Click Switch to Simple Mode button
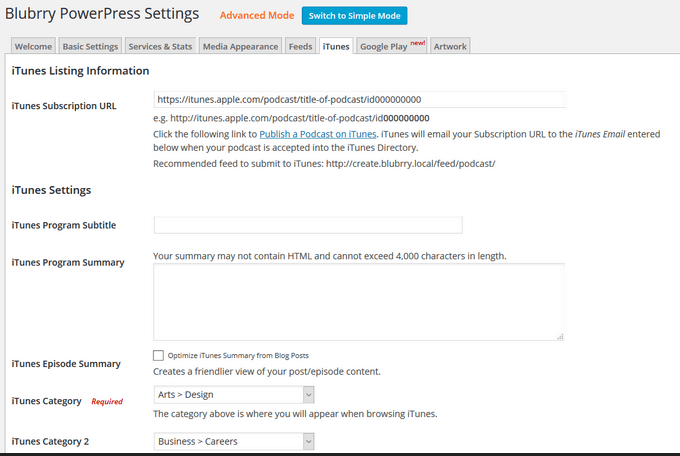The image size is (680, 456). pyautogui.click(x=354, y=16)
